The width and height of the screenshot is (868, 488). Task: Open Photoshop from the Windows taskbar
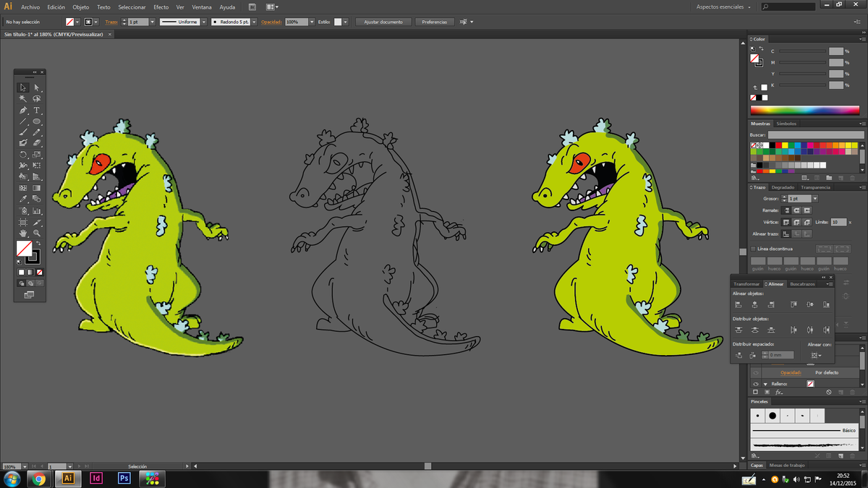pyautogui.click(x=124, y=479)
